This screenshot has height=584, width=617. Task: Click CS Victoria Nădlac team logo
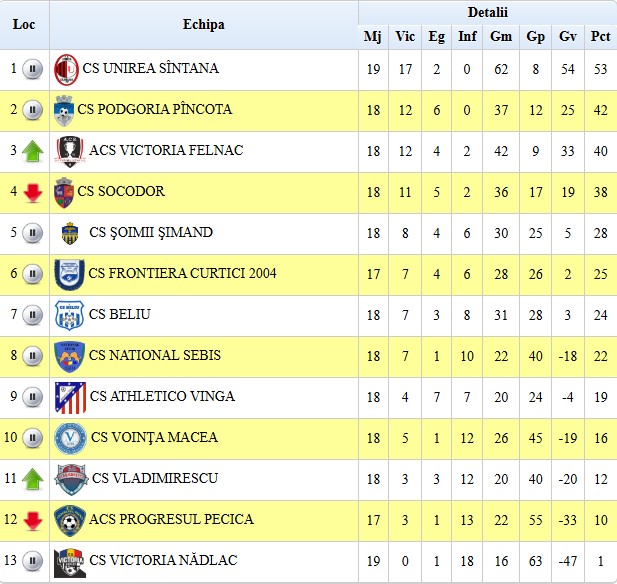pos(70,563)
